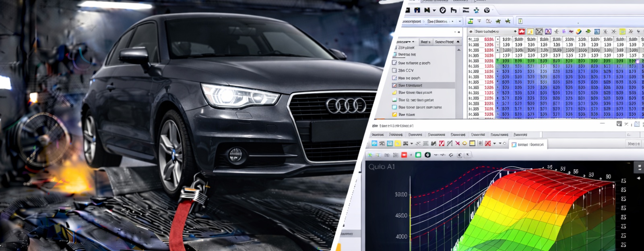644x251 pixels.
Task: Click the red diagonal-slash icon in the lower toolbar
Action: pyautogui.click(x=442, y=143)
